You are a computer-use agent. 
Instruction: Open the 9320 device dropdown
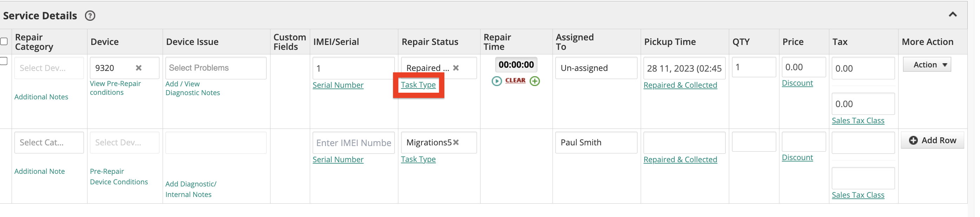(124, 68)
